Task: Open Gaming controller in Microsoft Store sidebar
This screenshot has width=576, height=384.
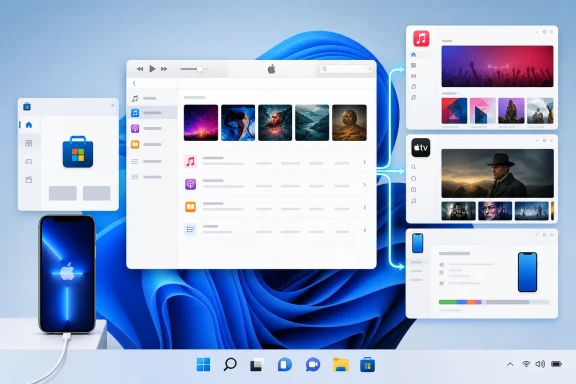Action: (x=29, y=161)
